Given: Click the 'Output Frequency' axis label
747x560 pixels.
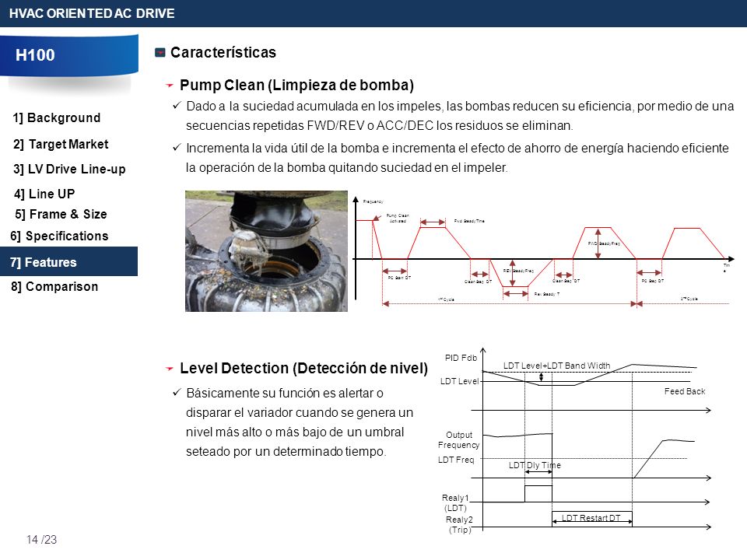Looking at the screenshot, I should [x=459, y=440].
